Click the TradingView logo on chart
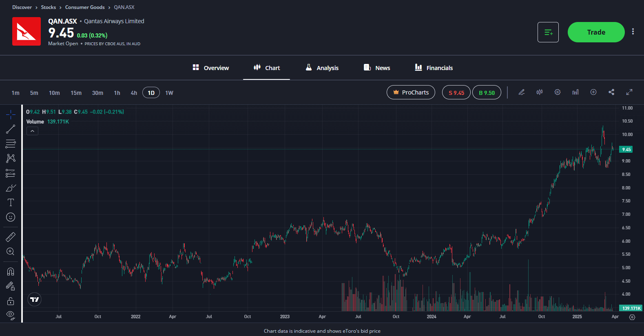Viewport: 644px width, 336px height. pyautogui.click(x=35, y=300)
